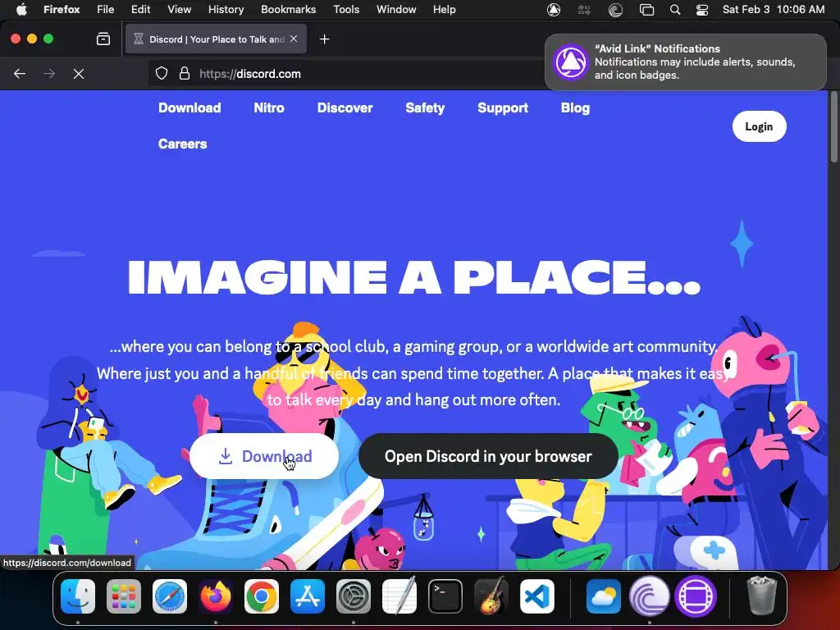The height and width of the screenshot is (630, 840).
Task: Click Open Discord in your browser
Action: tap(488, 456)
